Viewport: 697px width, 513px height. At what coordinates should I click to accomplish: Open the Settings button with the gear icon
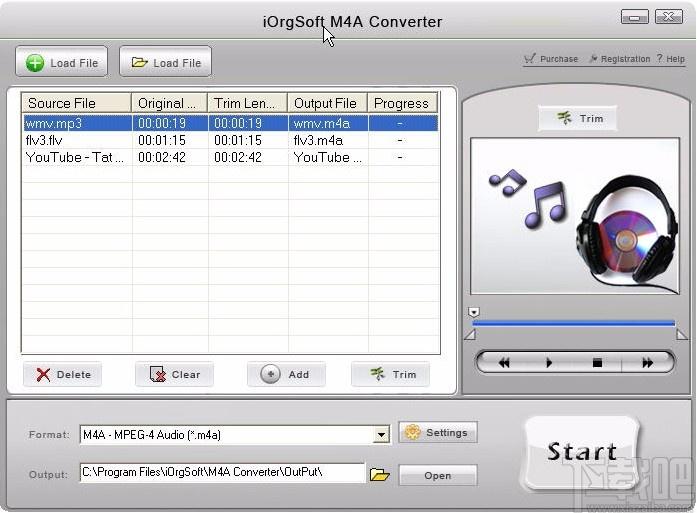(438, 432)
